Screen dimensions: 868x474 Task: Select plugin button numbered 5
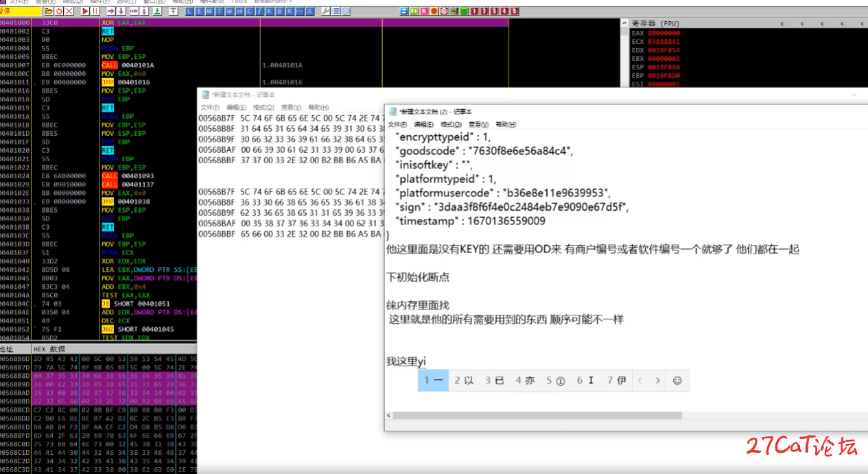pos(514,11)
